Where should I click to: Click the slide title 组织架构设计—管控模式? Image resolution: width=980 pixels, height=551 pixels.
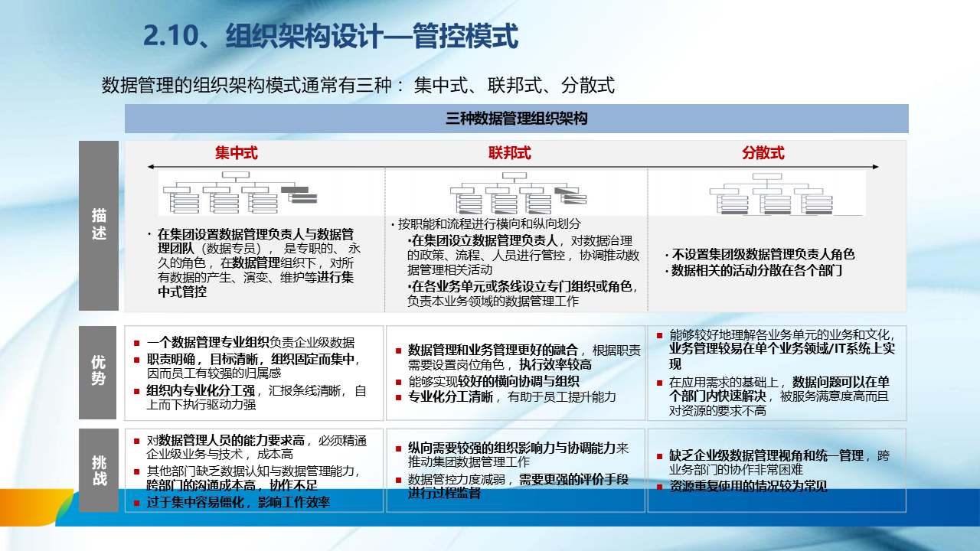click(332, 36)
